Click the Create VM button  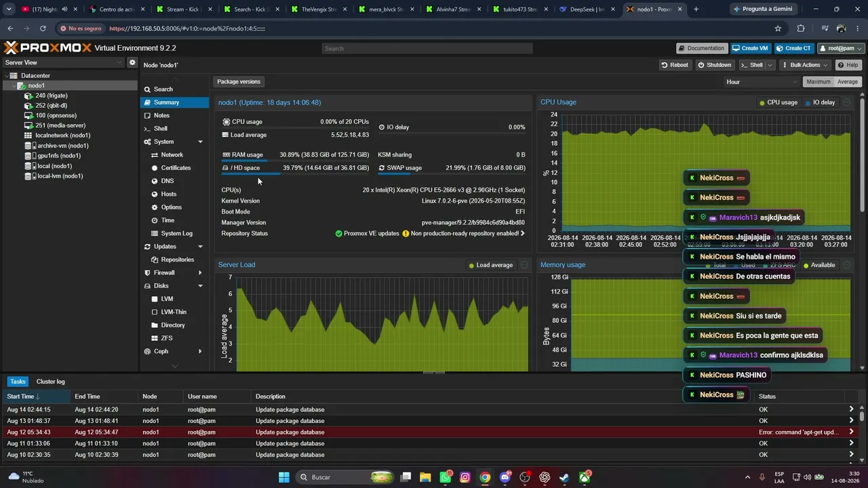750,48
